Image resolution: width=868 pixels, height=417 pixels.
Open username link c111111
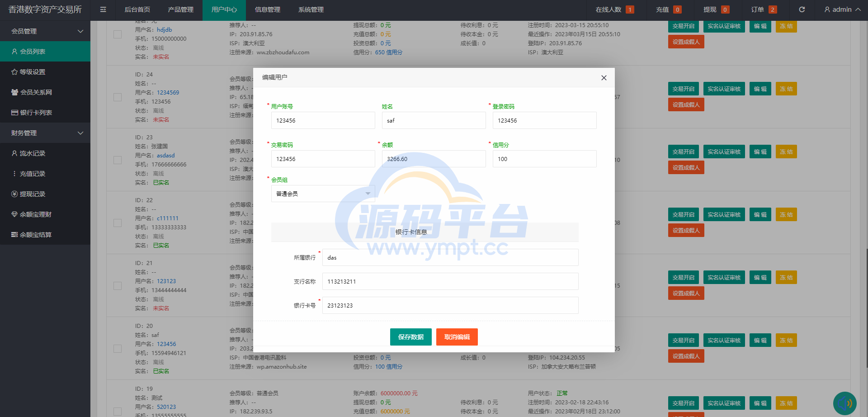tap(168, 218)
